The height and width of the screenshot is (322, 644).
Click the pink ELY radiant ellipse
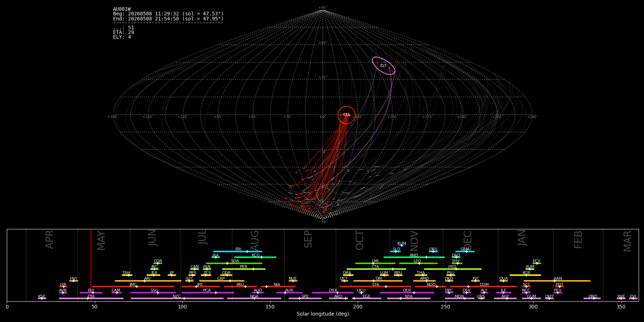pos(384,66)
